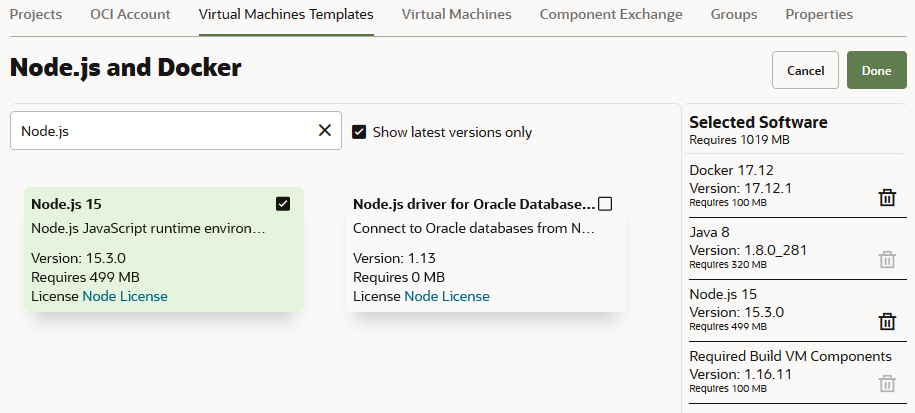Viewport: 915px width, 413px height.
Task: Open Node License link in Node.js 15 card
Action: pos(125,296)
